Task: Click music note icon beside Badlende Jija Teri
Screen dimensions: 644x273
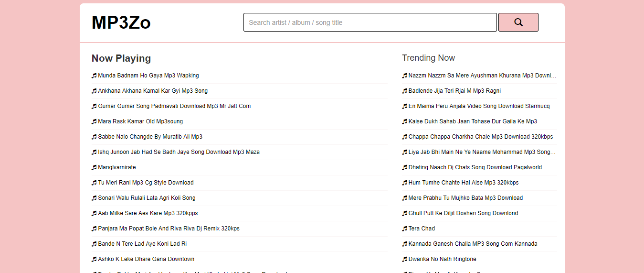Action: click(x=404, y=91)
